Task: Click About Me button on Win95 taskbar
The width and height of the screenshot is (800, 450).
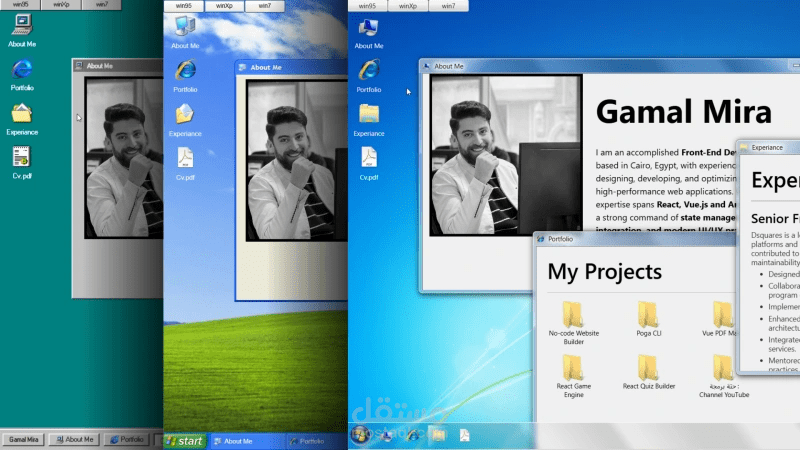Action: pos(75,439)
